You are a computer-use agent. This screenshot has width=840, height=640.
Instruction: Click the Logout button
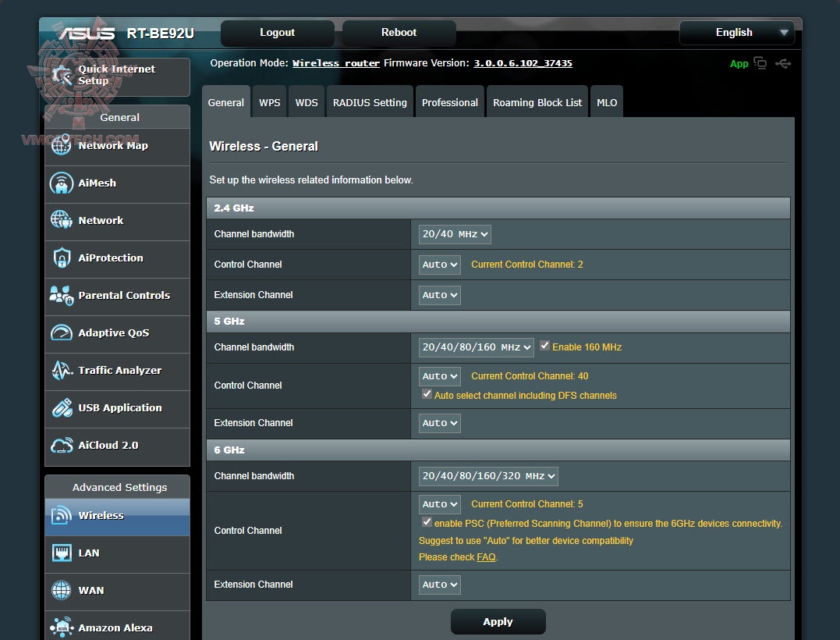pos(277,33)
